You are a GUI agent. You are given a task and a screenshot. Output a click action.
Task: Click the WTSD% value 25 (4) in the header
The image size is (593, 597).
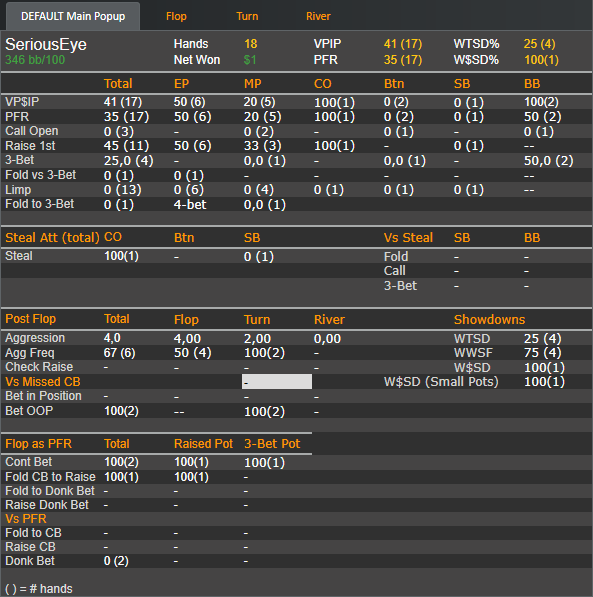tap(539, 44)
